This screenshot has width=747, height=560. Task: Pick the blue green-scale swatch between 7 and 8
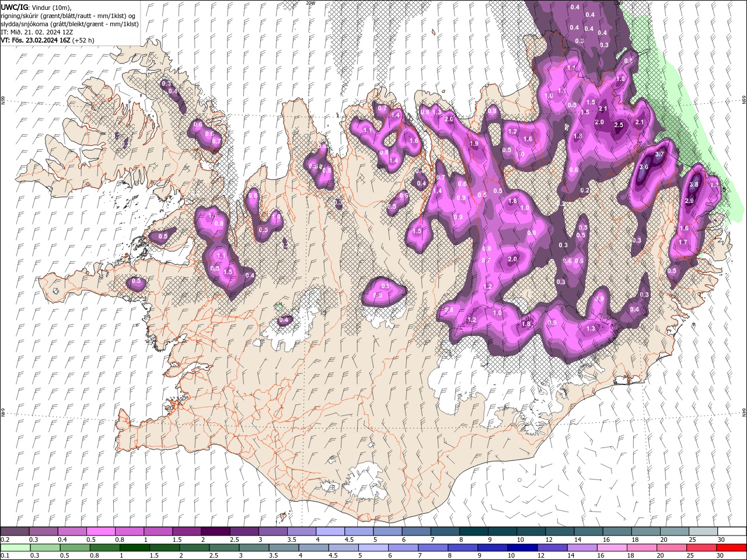[x=433, y=547]
